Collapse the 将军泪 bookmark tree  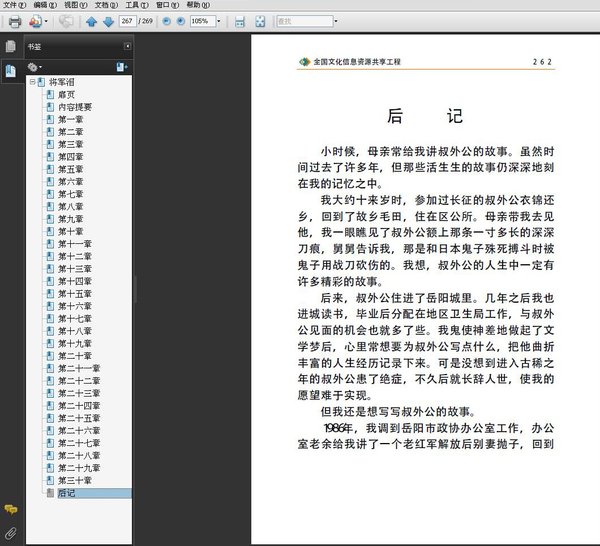(x=33, y=81)
